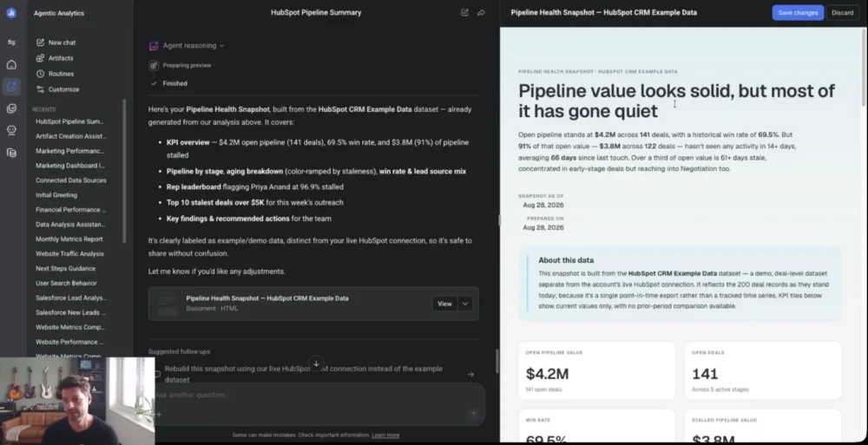Open recent chat Website Performance
This screenshot has width=868, height=445.
click(x=69, y=342)
